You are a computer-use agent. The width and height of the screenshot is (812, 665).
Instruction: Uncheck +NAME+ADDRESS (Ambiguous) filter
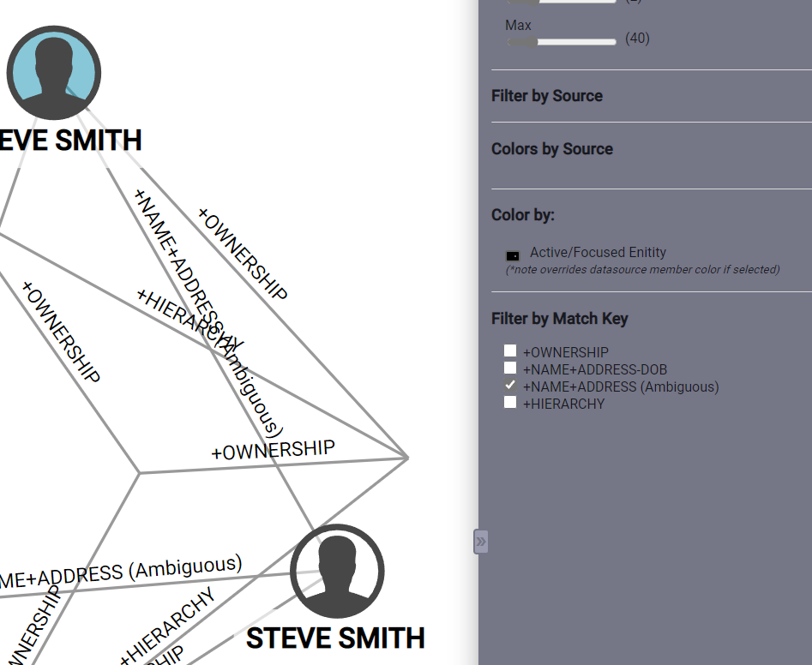510,385
